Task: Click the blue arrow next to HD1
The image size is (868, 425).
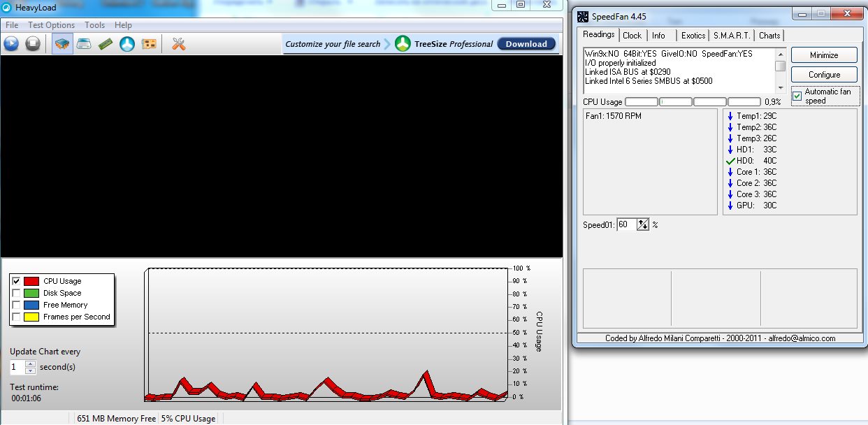Action: point(730,150)
